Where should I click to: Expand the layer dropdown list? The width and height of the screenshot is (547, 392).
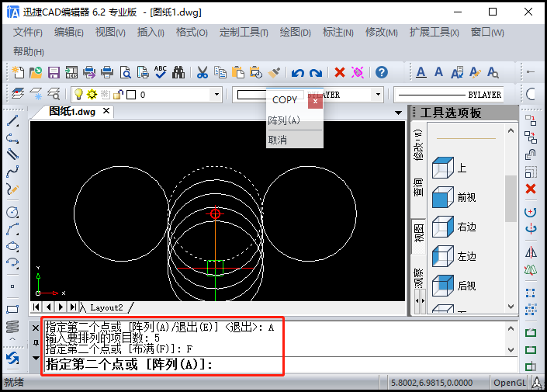click(x=216, y=95)
